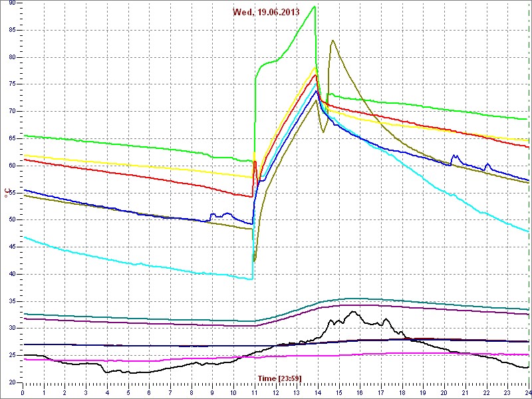This screenshot has height=399, width=532.
Task: Click the lowest point of the cyan curve
Action: [x=252, y=279]
